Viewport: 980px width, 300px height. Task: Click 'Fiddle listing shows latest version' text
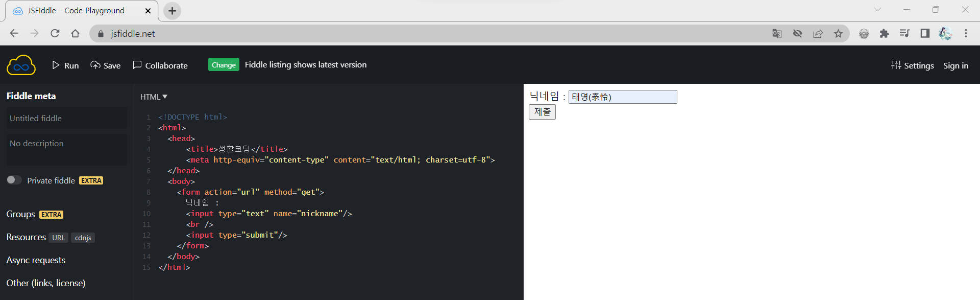click(x=306, y=65)
